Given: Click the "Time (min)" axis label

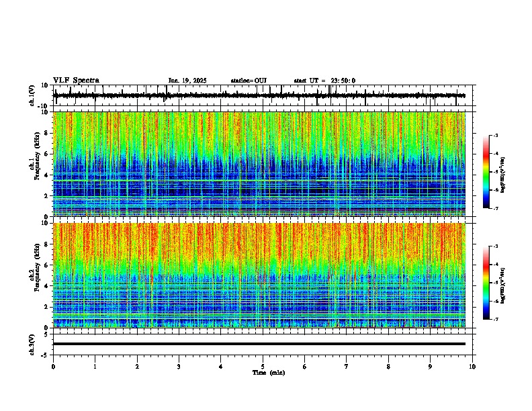Looking at the screenshot, I should point(269,373).
